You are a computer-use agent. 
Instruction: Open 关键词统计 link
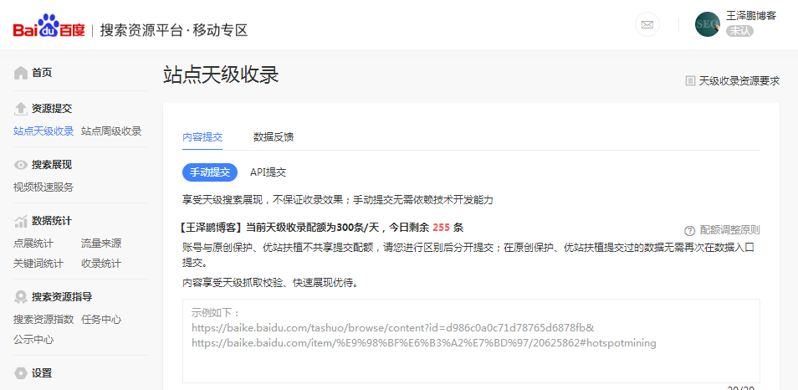(x=38, y=264)
